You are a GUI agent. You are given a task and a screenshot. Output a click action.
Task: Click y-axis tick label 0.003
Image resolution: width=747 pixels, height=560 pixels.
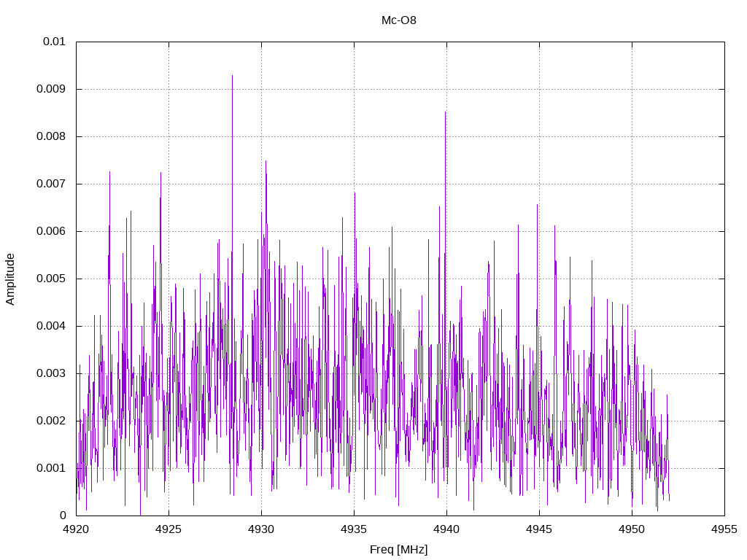point(52,373)
